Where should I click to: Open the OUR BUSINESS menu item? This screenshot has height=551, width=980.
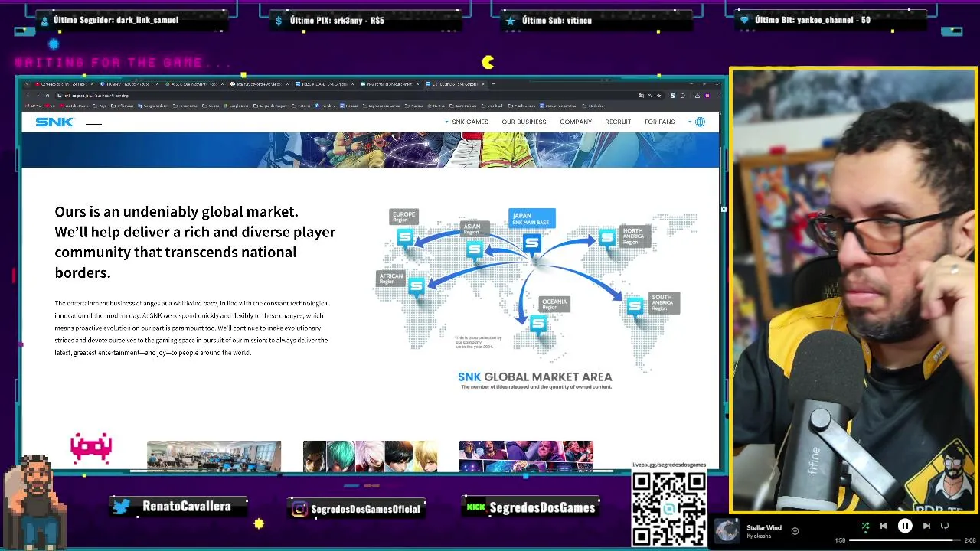coord(524,122)
